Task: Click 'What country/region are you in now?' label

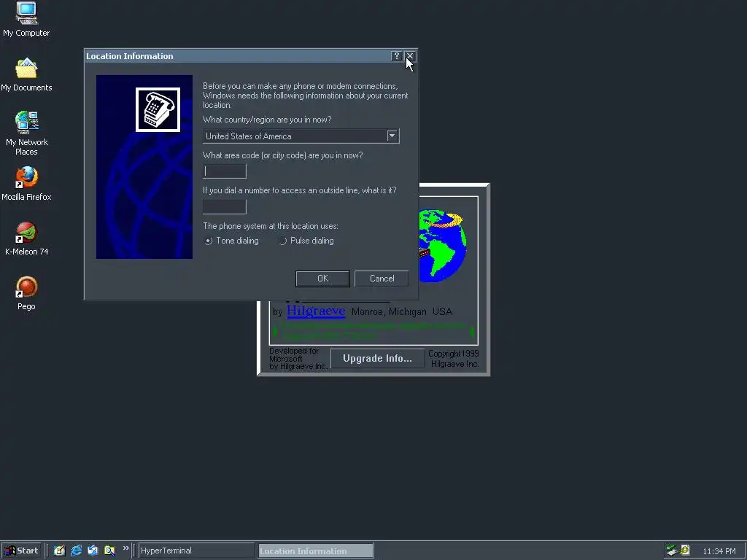Action: (267, 120)
